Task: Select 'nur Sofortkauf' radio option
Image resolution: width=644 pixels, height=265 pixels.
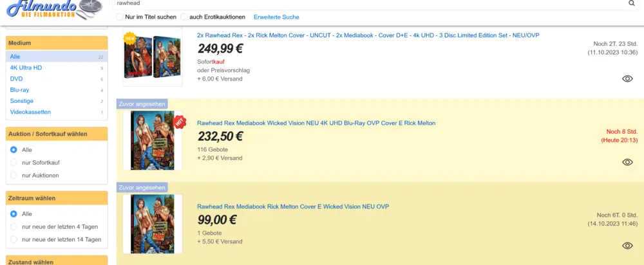Action: click(14, 163)
